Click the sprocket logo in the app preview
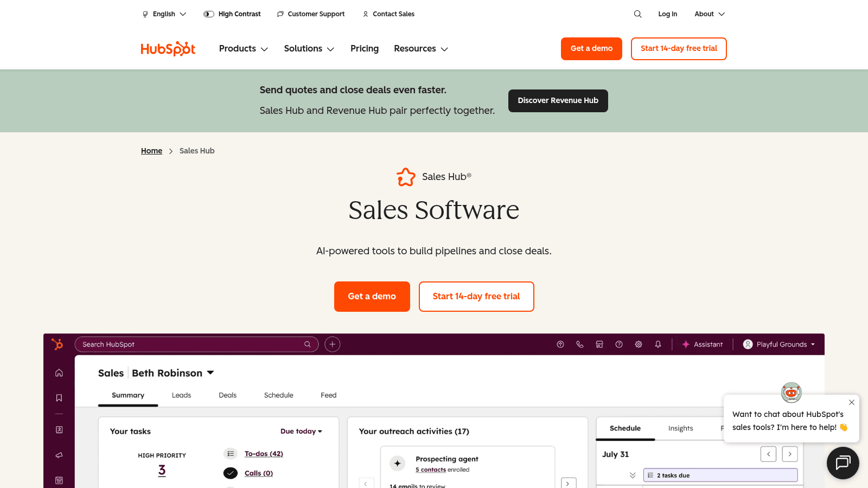868x488 pixels. pos(57,344)
